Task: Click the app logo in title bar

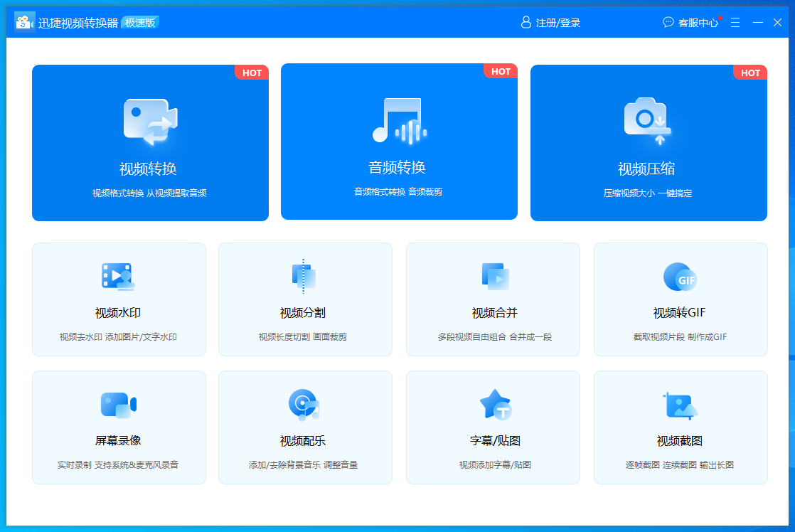Action: coord(25,23)
